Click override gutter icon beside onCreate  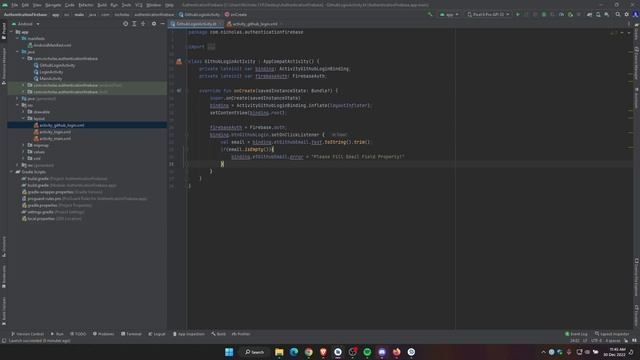179,91
